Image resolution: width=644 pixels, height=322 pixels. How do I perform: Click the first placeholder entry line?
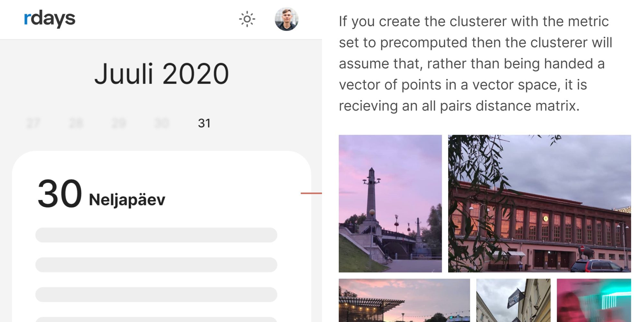tap(156, 235)
